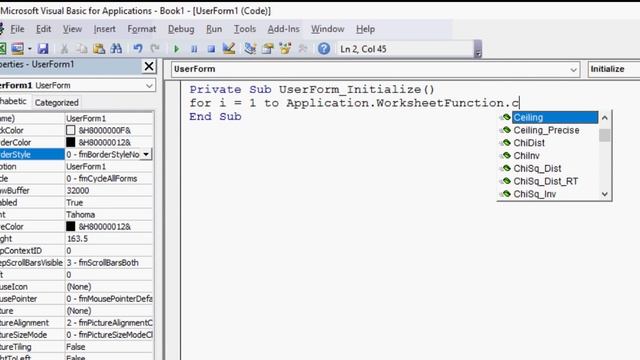Close the Properties panel
The image size is (640, 360).
pos(149,66)
